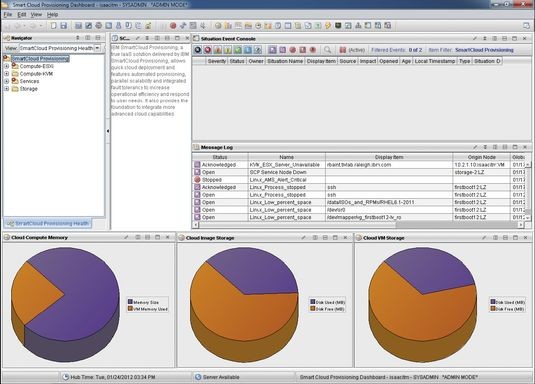535x384 pixels.
Task: Toggle the Harmless severity filter (green icon)
Action: click(x=238, y=50)
